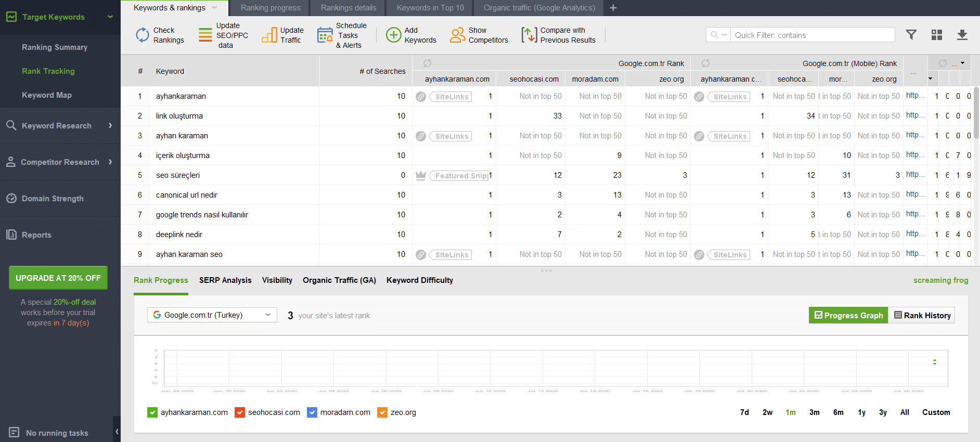Open the Google.com.tr (Turkey) search engine dropdown
This screenshot has width=980, height=442.
212,315
